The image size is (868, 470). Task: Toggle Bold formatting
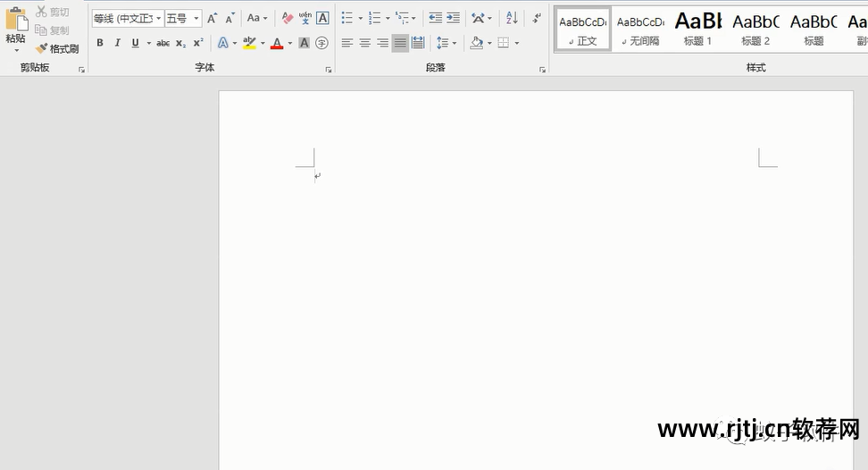99,43
